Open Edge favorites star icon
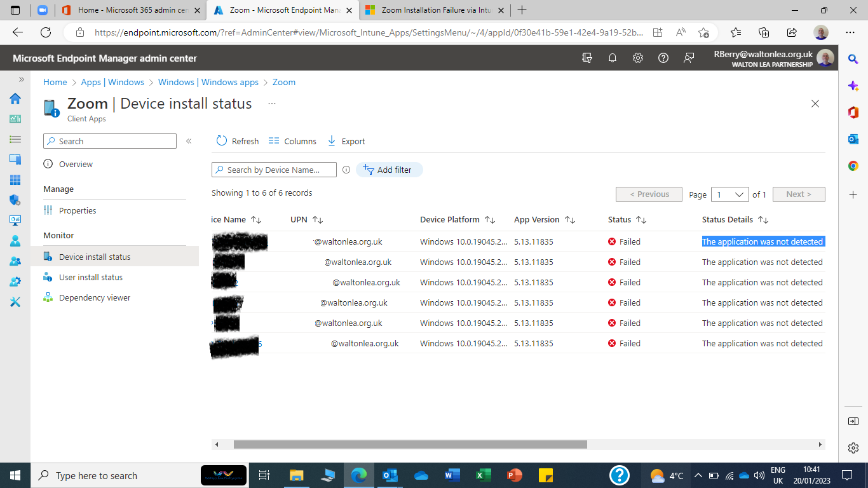The width and height of the screenshot is (868, 488). tap(736, 32)
